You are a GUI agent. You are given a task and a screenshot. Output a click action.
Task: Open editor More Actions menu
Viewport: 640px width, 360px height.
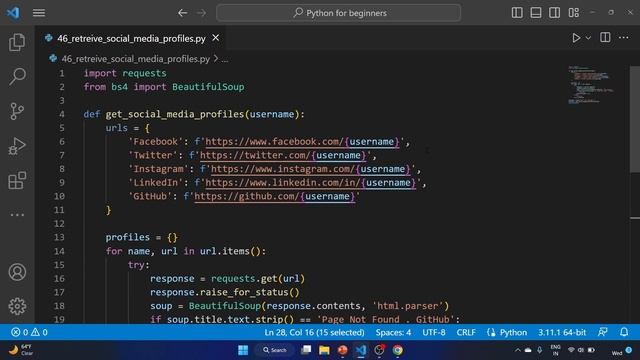[624, 38]
